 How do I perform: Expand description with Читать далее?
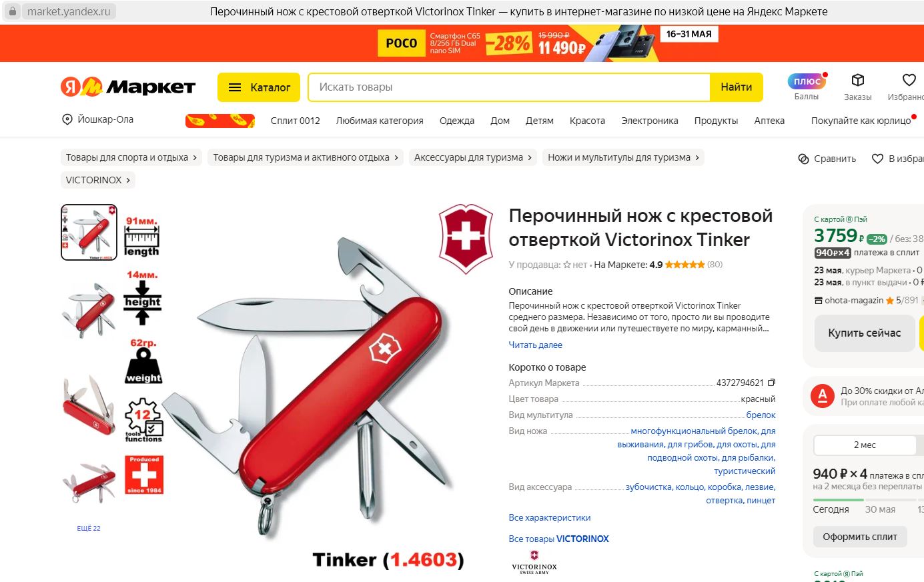pos(535,345)
